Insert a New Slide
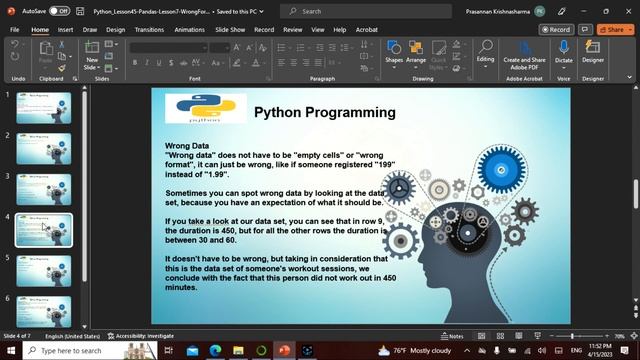Image resolution: width=640 pixels, height=360 pixels. (x=92, y=56)
